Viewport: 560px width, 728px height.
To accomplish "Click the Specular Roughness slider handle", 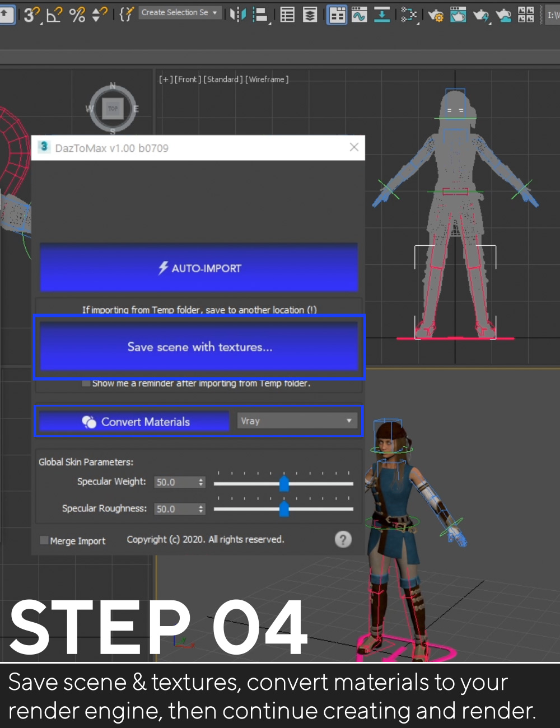I will pos(284,509).
